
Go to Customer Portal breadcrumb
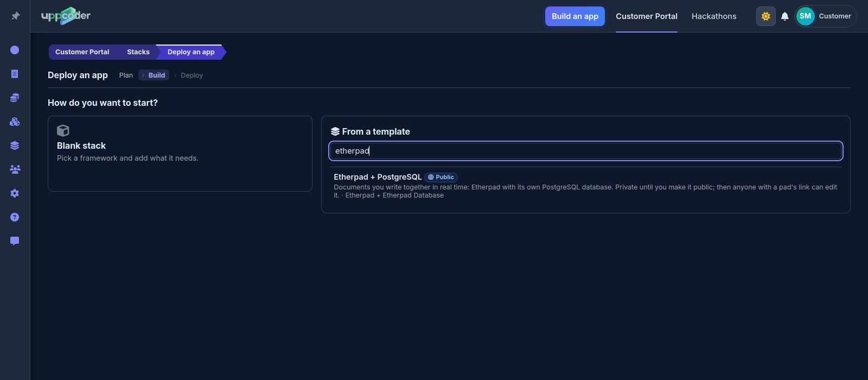click(82, 52)
